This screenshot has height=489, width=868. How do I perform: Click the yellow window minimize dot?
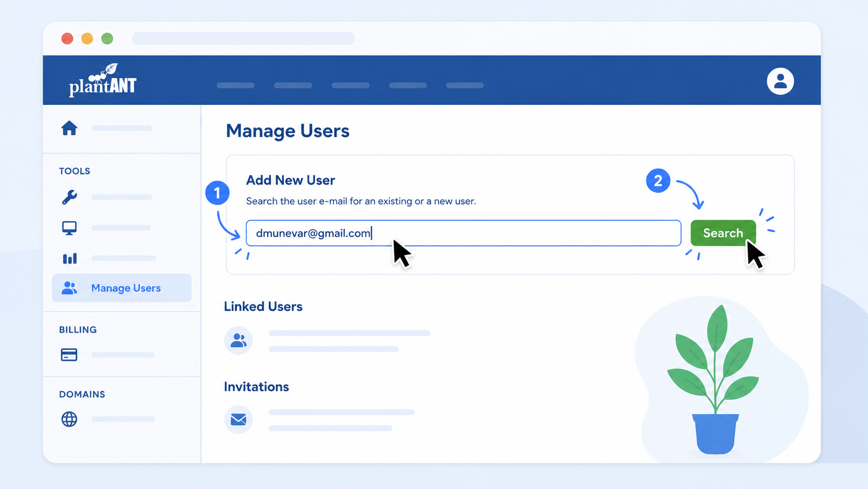tap(87, 38)
